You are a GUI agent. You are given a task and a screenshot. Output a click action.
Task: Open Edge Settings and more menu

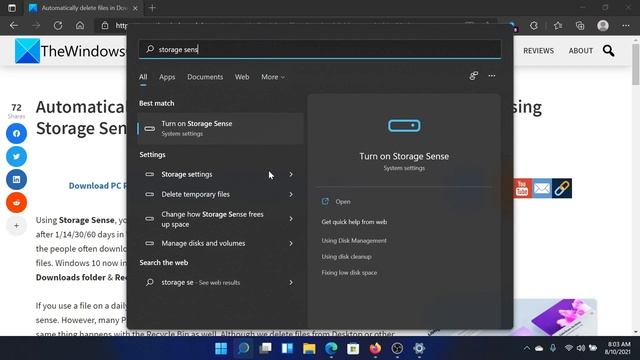click(x=626, y=25)
